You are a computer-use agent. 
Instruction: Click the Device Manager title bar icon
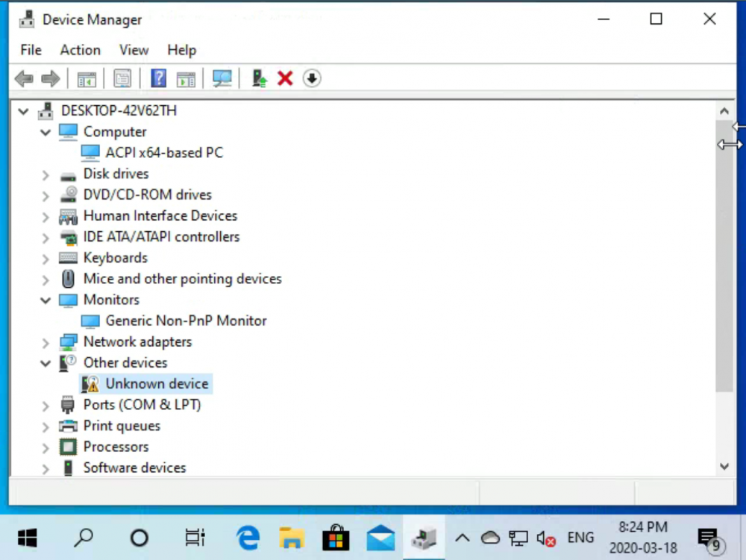(27, 19)
